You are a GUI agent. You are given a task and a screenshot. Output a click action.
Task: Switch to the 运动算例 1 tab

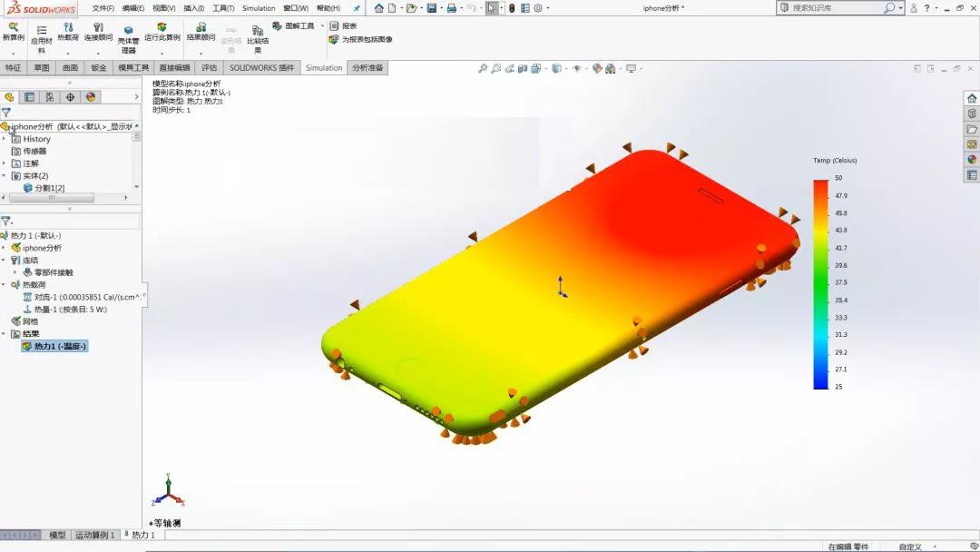click(95, 535)
